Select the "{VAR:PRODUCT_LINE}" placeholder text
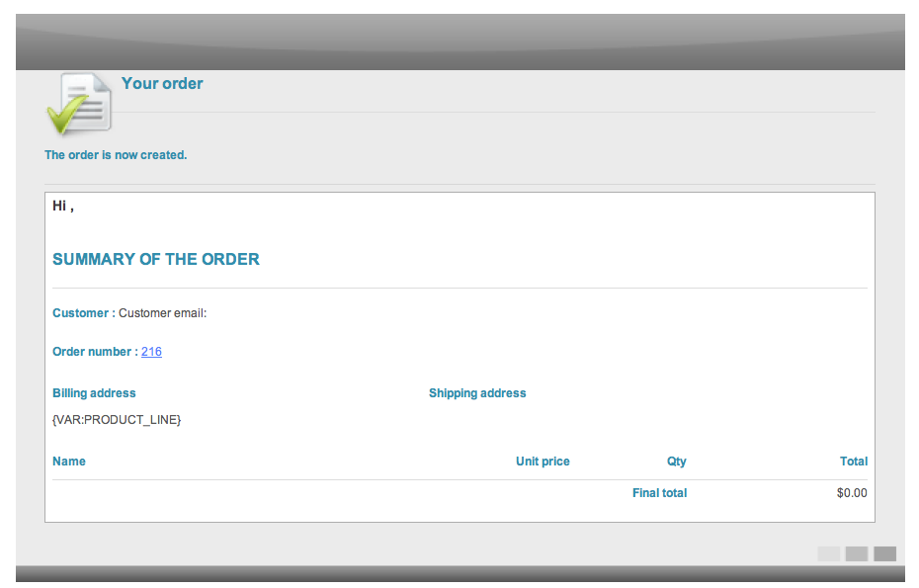Image resolution: width=919 pixels, height=588 pixels. [117, 420]
